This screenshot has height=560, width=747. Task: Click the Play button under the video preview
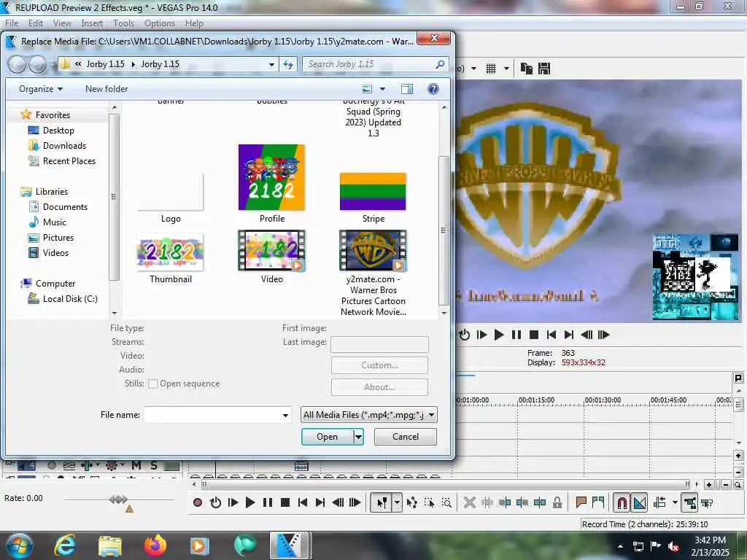[499, 335]
